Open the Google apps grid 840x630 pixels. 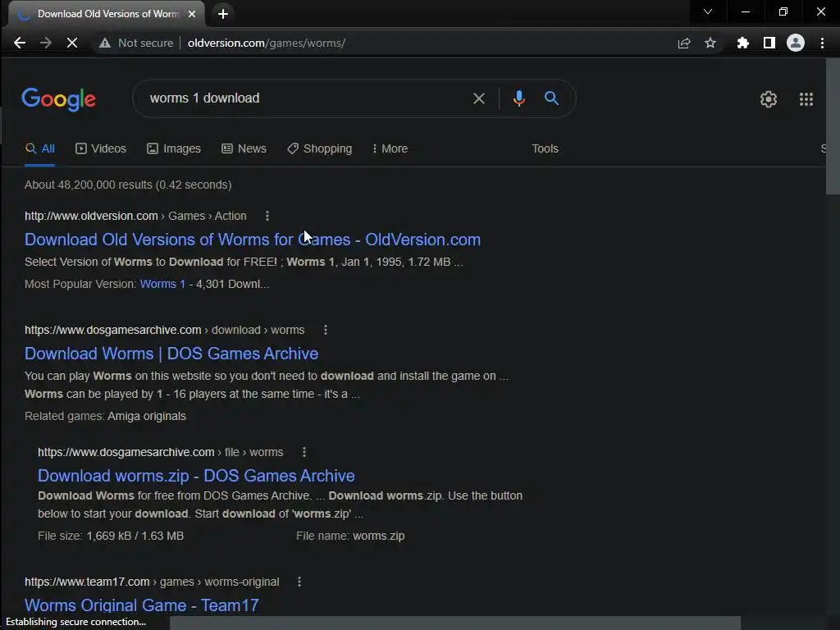[x=806, y=99]
